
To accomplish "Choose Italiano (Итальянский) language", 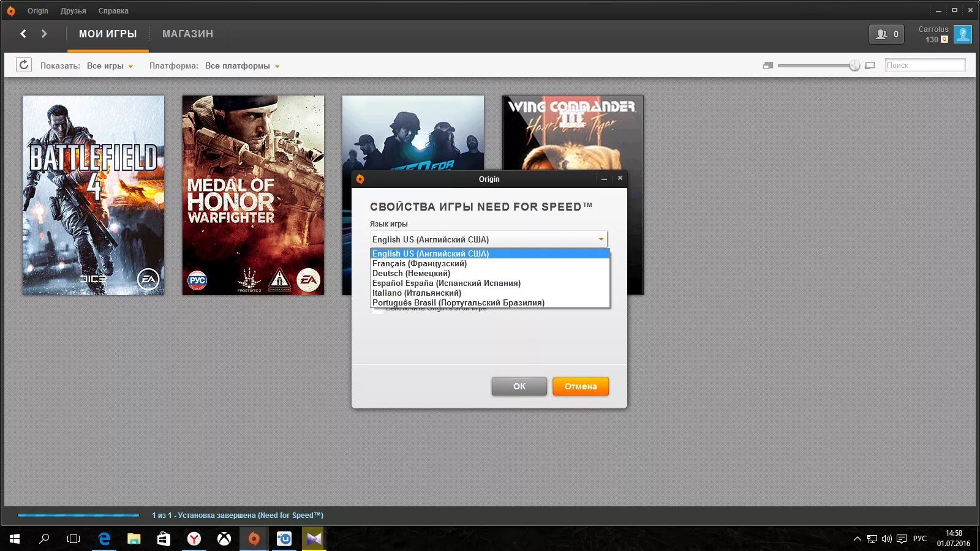I will pyautogui.click(x=490, y=293).
